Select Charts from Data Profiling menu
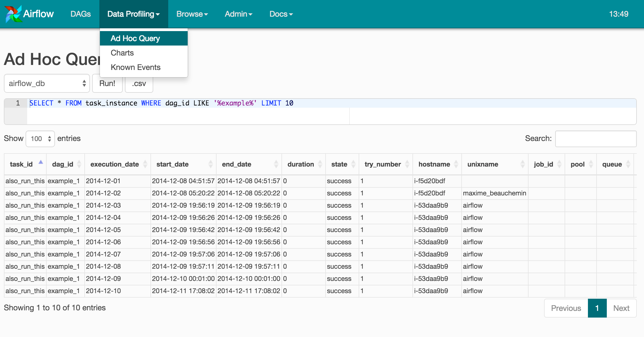Image resolution: width=644 pixels, height=337 pixels. pyautogui.click(x=122, y=53)
